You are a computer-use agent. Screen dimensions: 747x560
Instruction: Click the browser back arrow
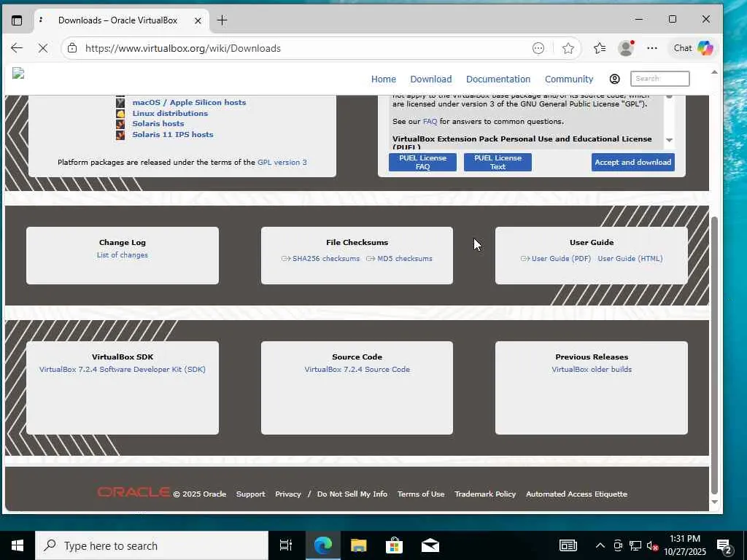pos(17,48)
